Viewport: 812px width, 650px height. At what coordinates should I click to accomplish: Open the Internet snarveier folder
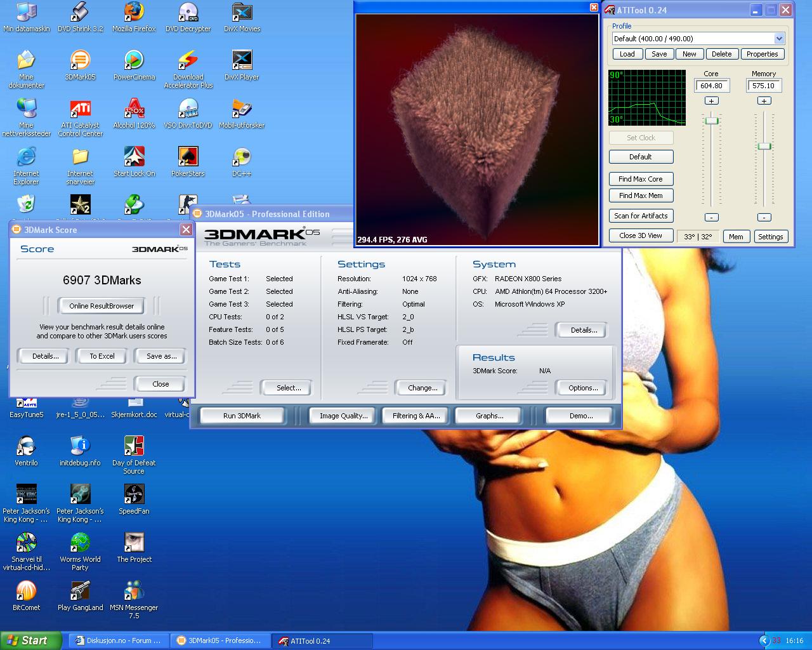click(80, 166)
